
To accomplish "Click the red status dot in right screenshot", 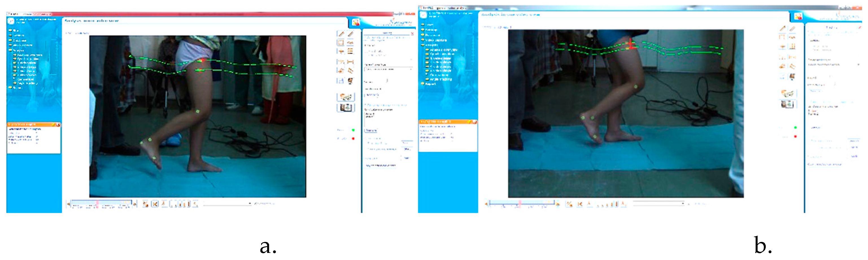I will 795,136.
